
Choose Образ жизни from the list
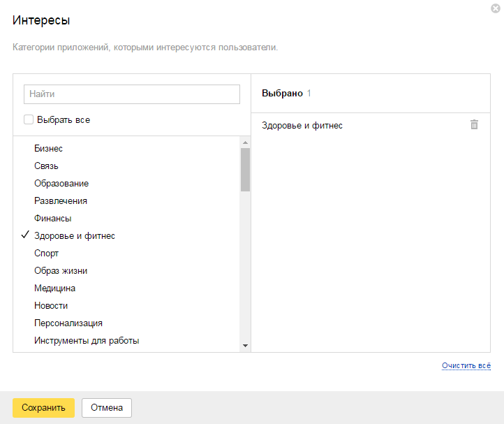click(x=61, y=271)
